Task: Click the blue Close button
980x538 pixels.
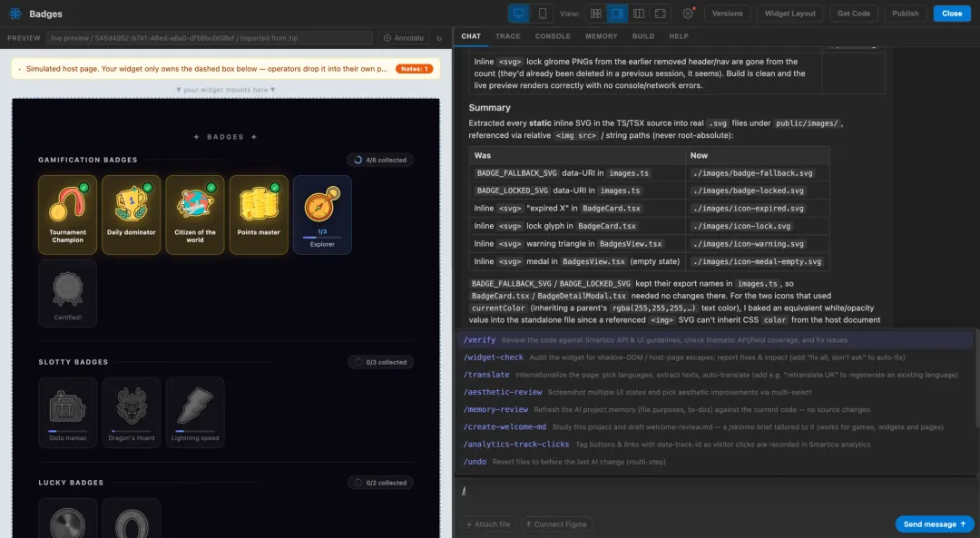Action: click(x=952, y=13)
